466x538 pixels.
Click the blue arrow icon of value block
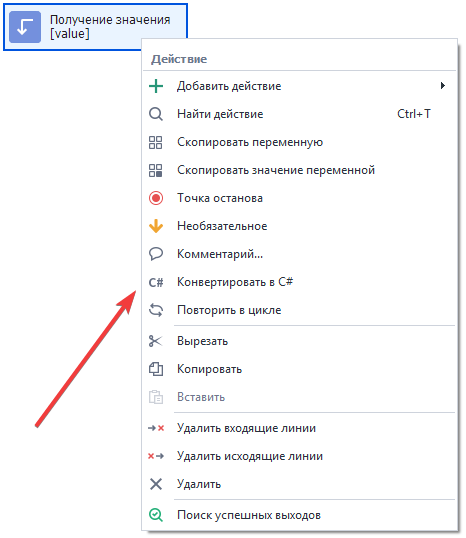coord(25,27)
